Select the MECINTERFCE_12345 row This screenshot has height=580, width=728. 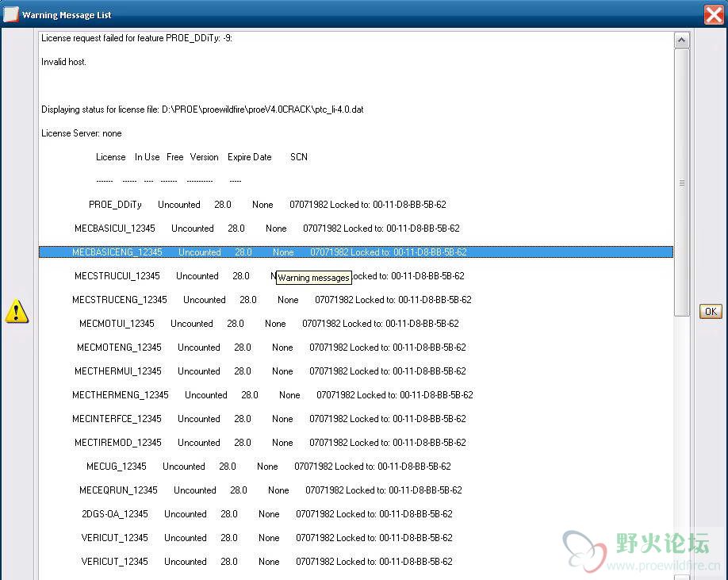(356, 419)
